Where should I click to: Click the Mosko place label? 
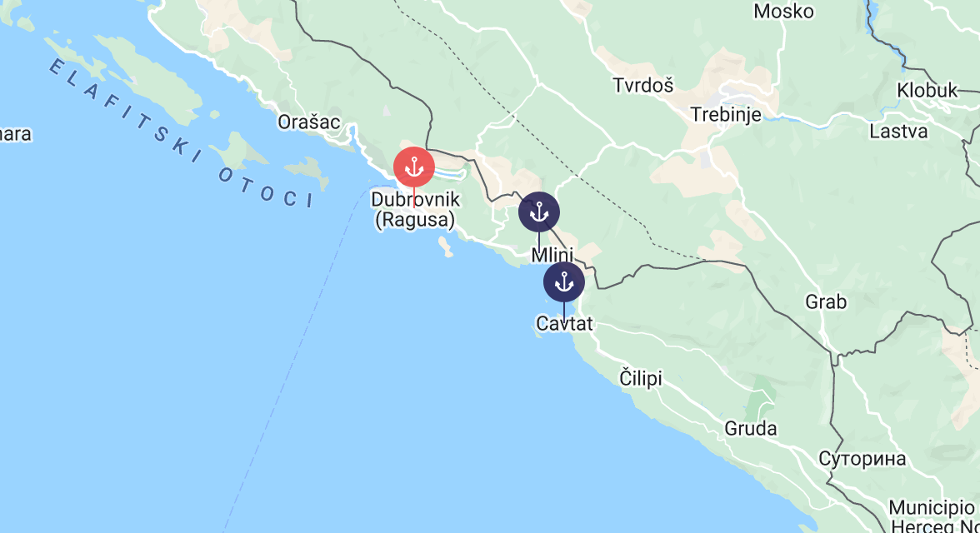click(x=783, y=12)
